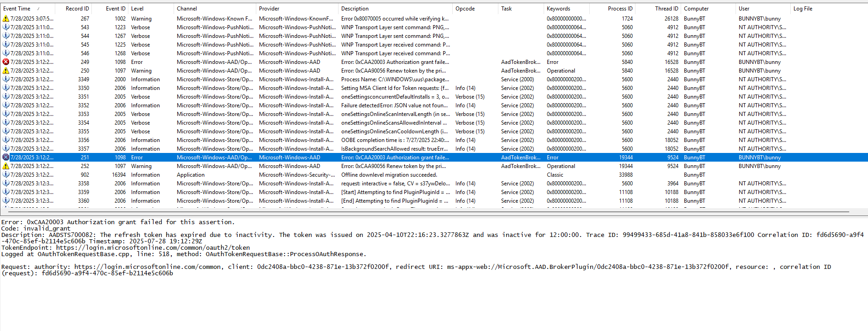Sort by the Record ID column header
Viewport: 868px width, 331px height.
pos(73,9)
